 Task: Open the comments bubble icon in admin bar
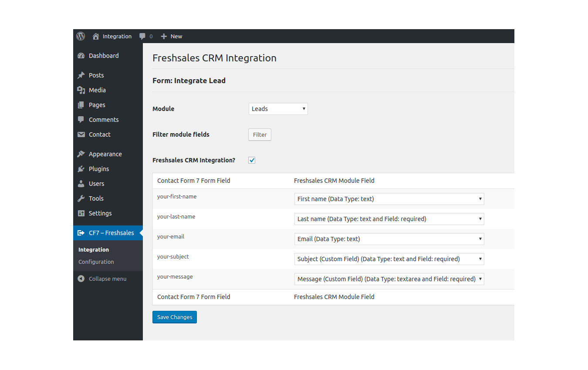pyautogui.click(x=142, y=37)
